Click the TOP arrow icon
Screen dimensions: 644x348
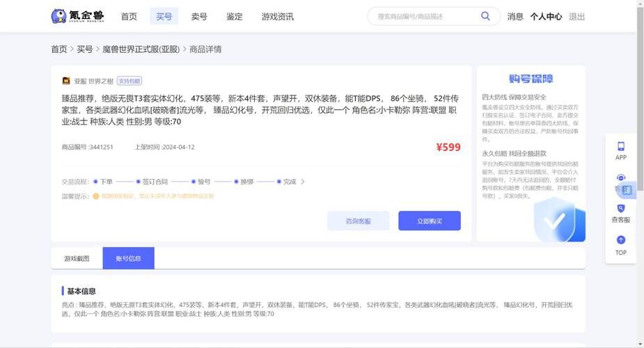pyautogui.click(x=621, y=240)
